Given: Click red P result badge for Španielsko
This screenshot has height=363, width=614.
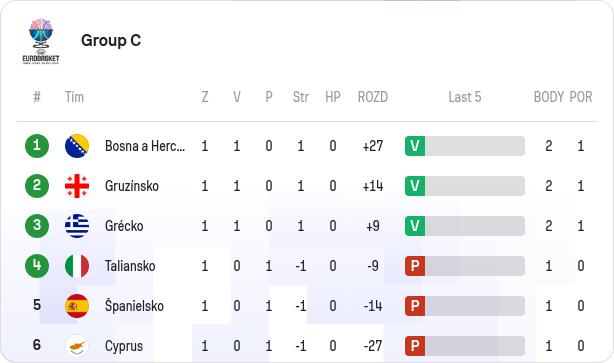Looking at the screenshot, I should tap(415, 306).
